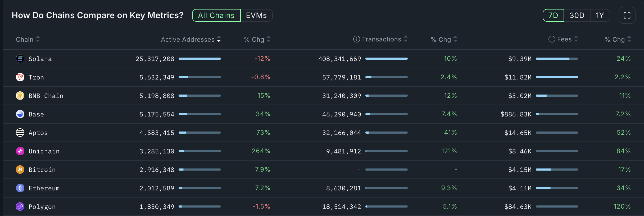Viewport: 644px width, 216px height.
Task: Open the fullscreen expand icon
Action: tap(627, 15)
